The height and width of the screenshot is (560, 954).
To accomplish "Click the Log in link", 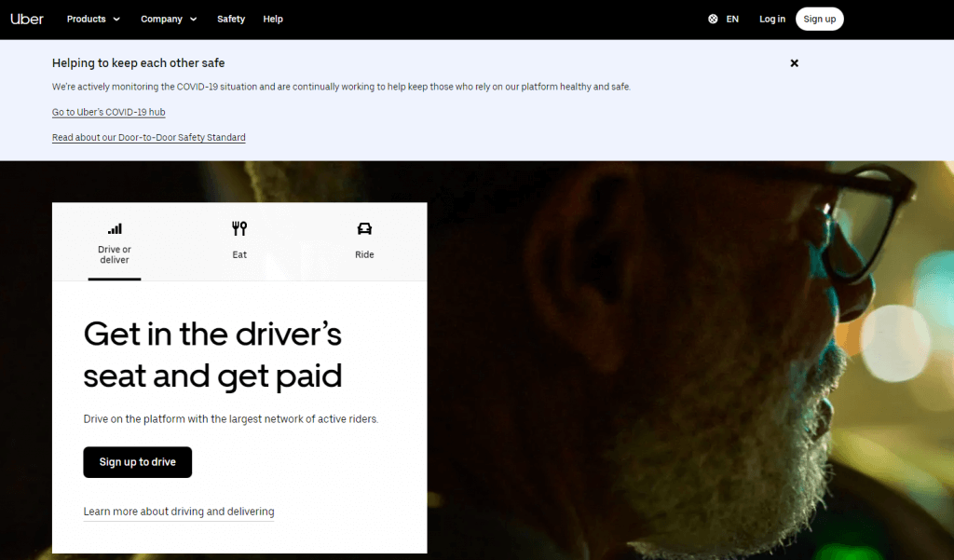I will point(771,19).
